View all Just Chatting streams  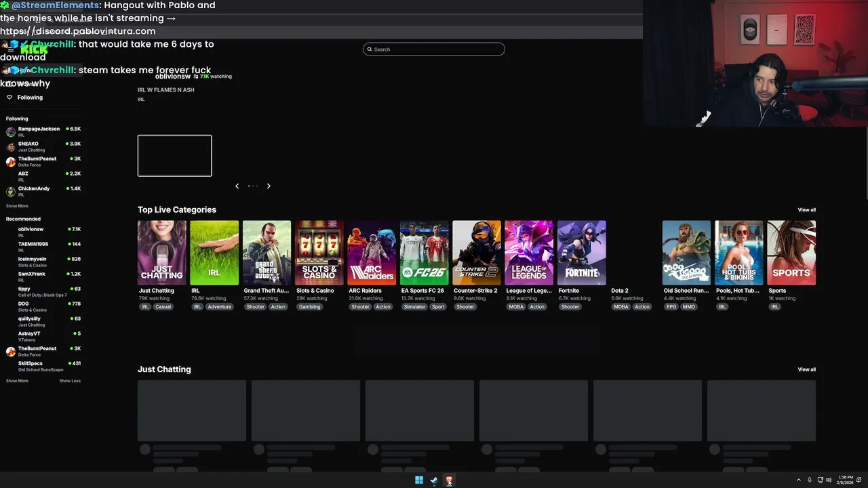807,369
